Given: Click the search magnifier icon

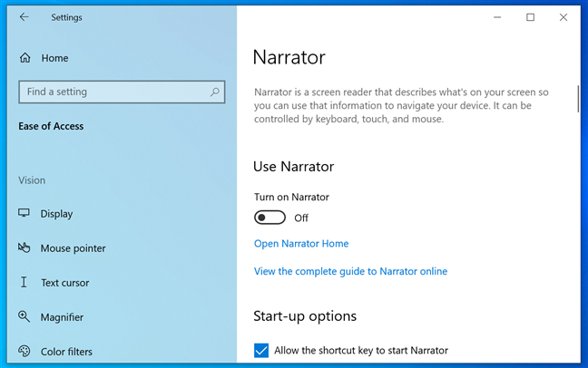Looking at the screenshot, I should tap(214, 92).
